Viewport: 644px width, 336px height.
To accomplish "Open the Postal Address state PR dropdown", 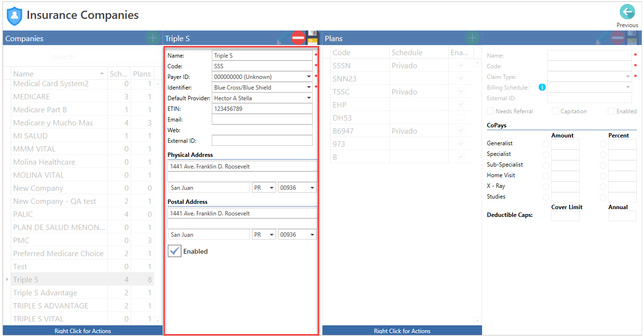I will coord(272,234).
